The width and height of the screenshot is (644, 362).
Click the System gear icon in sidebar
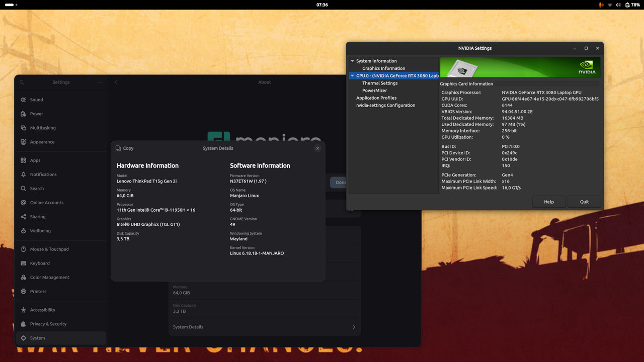(23, 338)
